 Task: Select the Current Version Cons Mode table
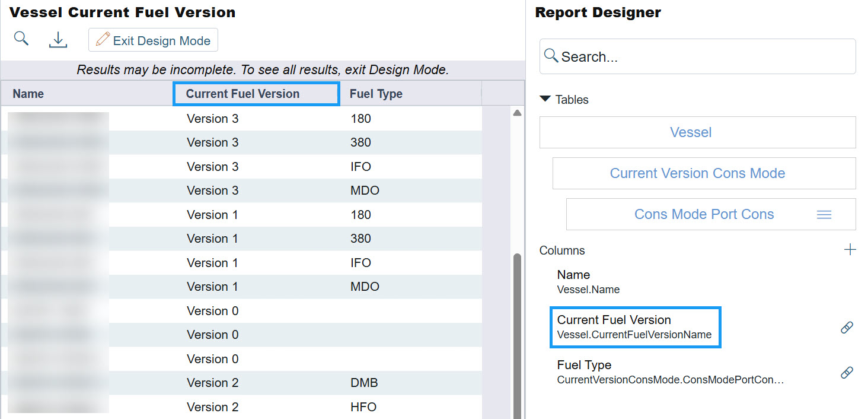[697, 173]
